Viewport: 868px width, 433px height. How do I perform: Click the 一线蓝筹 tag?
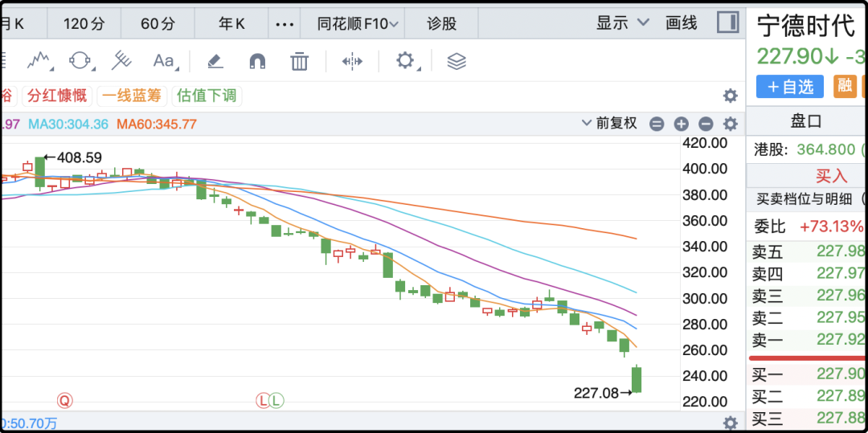(x=133, y=96)
